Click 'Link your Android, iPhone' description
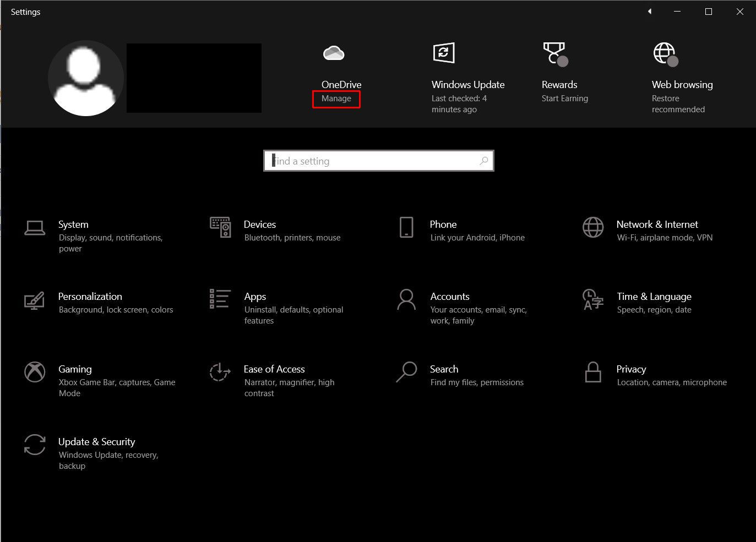 (x=477, y=238)
